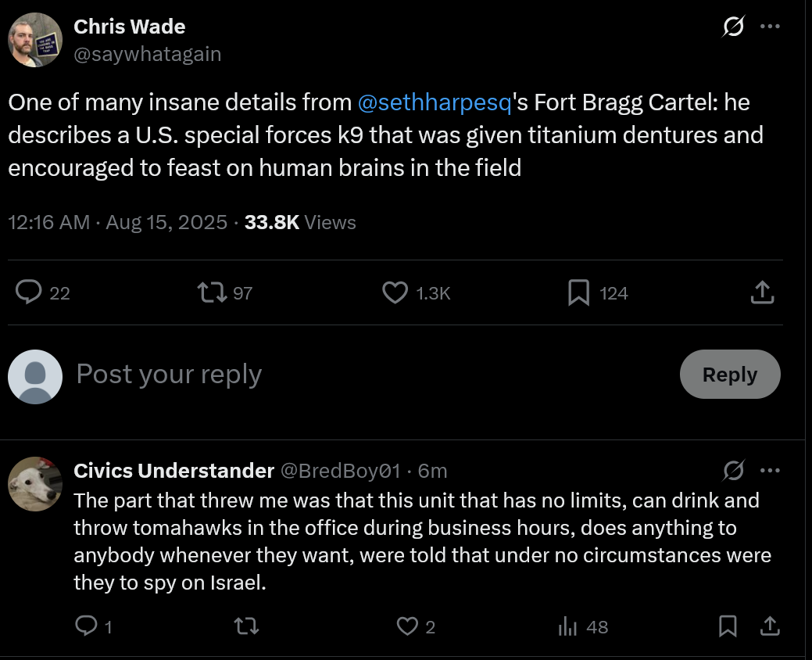Click the Grok icon on Civics Understander reply
Image resolution: width=812 pixels, height=660 pixels.
click(733, 470)
